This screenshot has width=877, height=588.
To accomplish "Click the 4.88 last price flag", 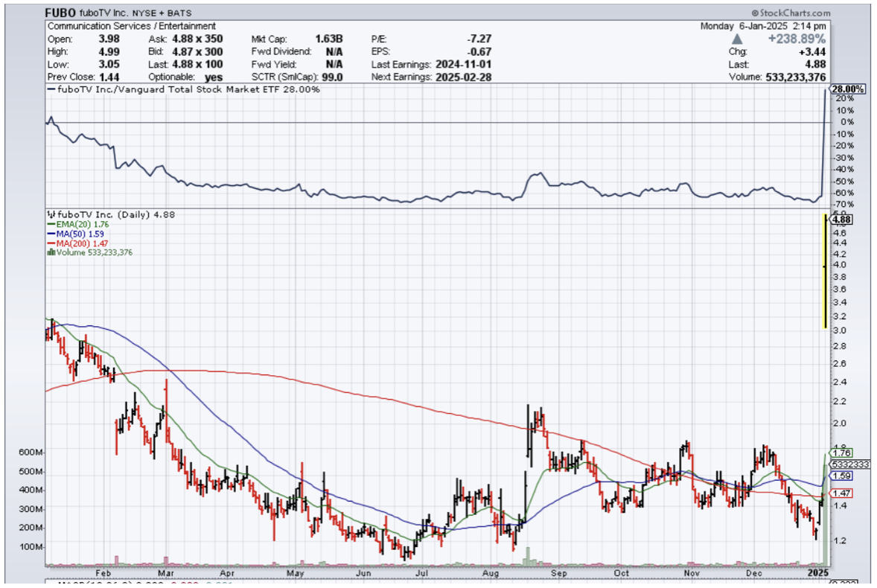I will (x=842, y=220).
